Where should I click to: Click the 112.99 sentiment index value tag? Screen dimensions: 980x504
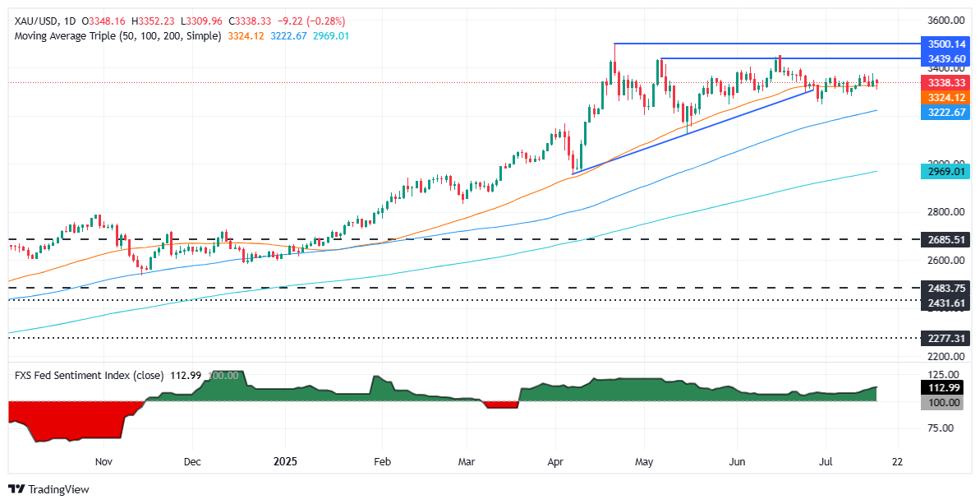tap(941, 388)
